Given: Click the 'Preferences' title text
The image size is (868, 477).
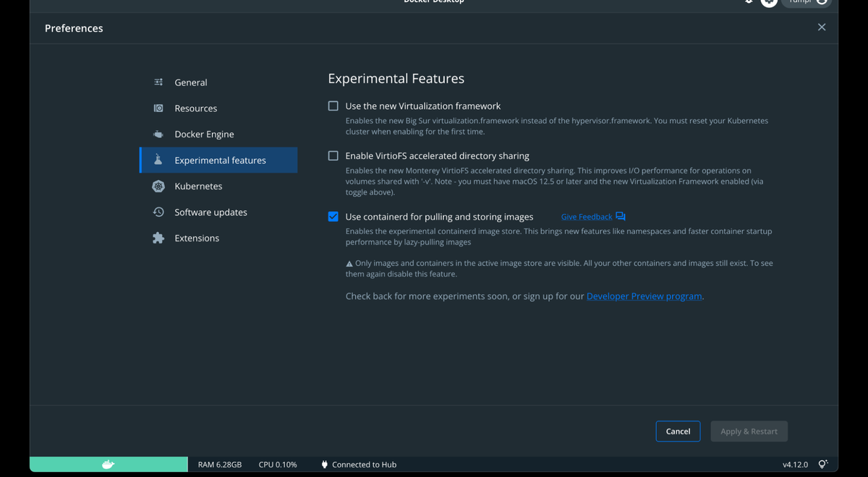Looking at the screenshot, I should pyautogui.click(x=74, y=28).
